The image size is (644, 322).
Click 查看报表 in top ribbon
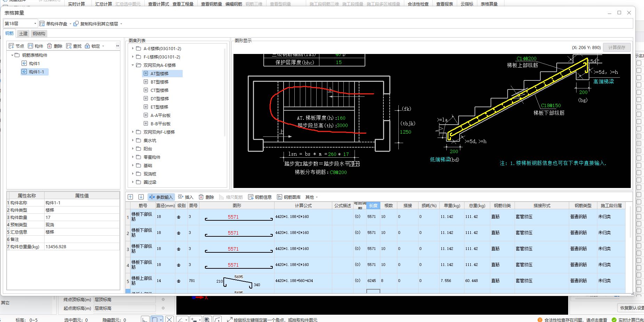tap(445, 4)
